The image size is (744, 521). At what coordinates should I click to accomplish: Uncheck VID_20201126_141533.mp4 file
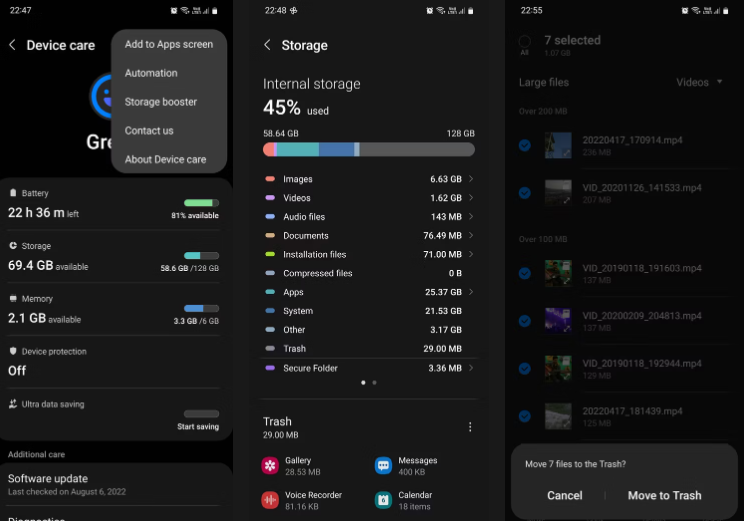pyautogui.click(x=524, y=193)
